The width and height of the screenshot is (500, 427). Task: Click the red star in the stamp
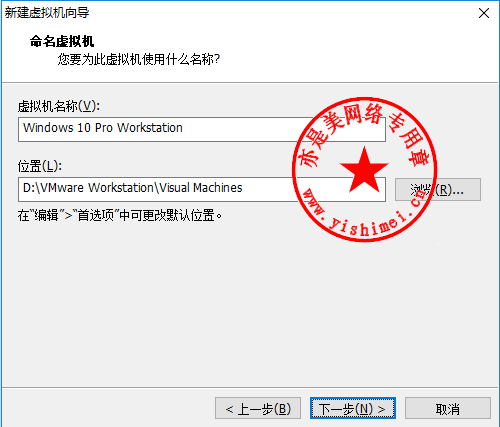click(x=364, y=170)
